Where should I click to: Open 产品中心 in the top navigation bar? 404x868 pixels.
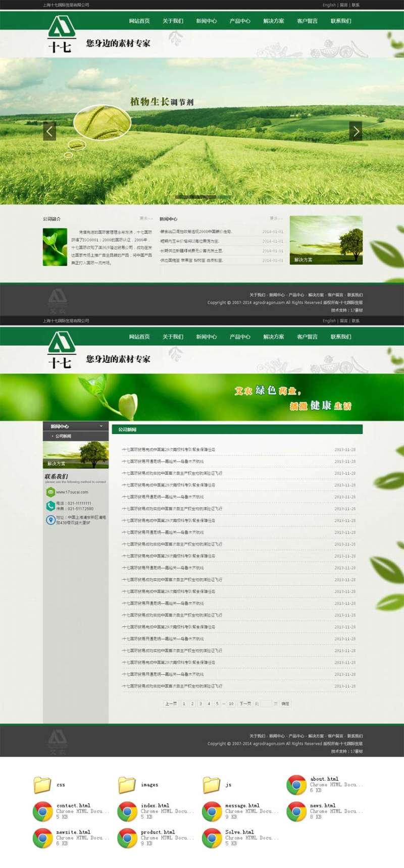click(x=240, y=21)
